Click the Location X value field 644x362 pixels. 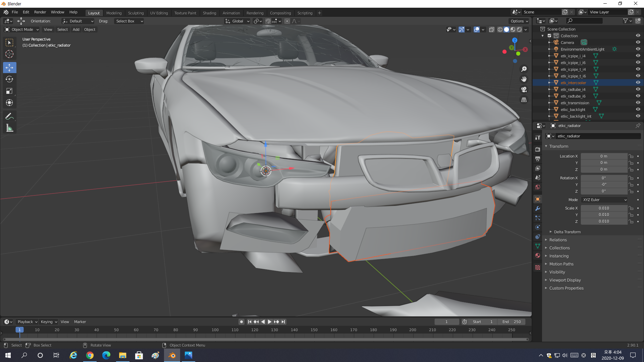coord(603,156)
